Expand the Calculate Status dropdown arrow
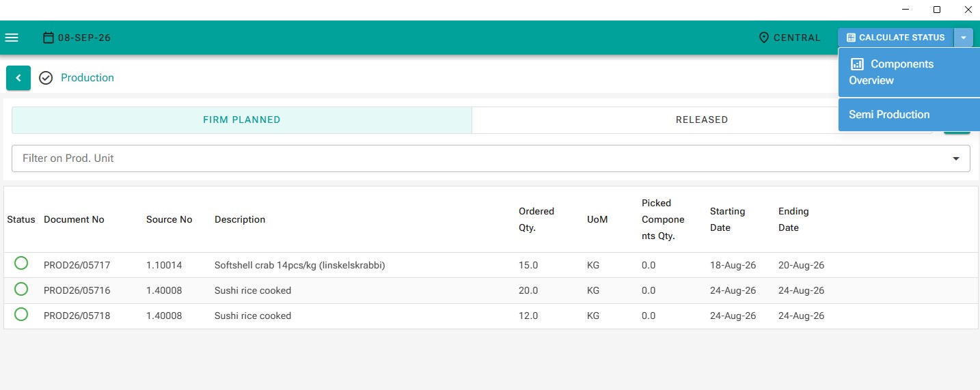The image size is (980, 390). point(963,38)
